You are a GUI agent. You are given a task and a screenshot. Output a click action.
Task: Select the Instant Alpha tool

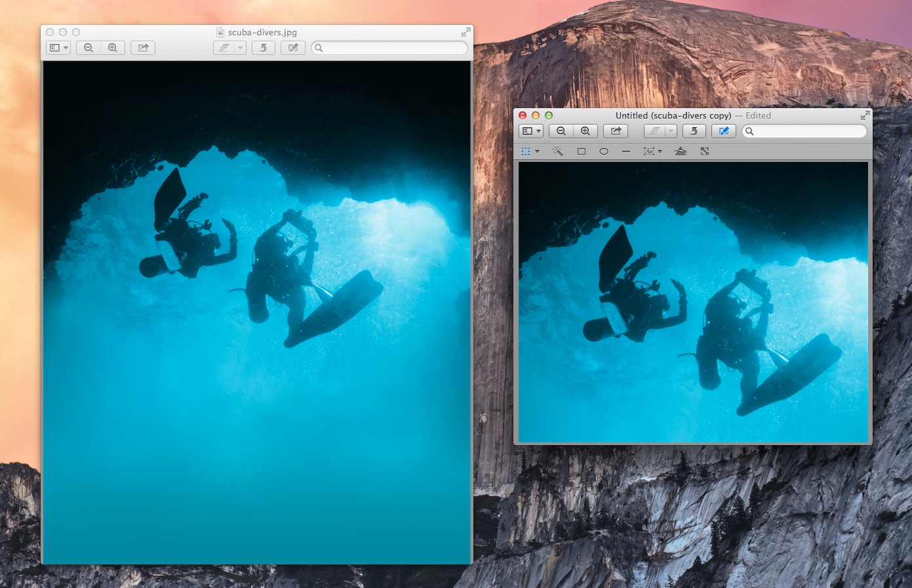click(558, 151)
